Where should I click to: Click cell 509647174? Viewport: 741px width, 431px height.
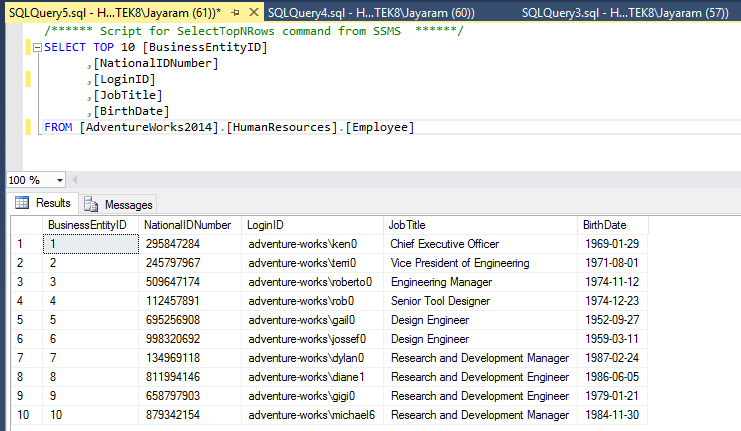click(190, 282)
